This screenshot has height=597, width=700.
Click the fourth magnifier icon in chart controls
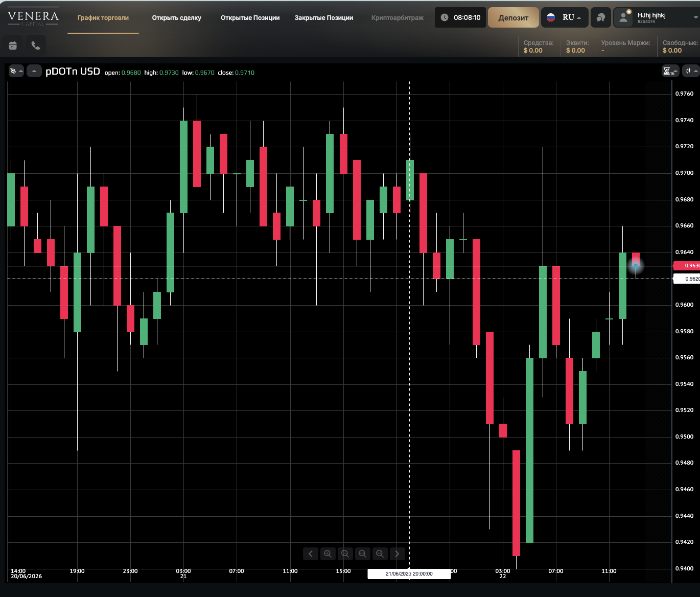point(380,554)
